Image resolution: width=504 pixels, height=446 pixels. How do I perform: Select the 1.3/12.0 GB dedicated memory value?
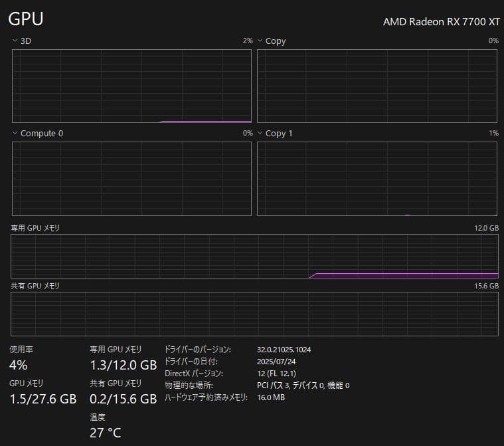(x=123, y=365)
